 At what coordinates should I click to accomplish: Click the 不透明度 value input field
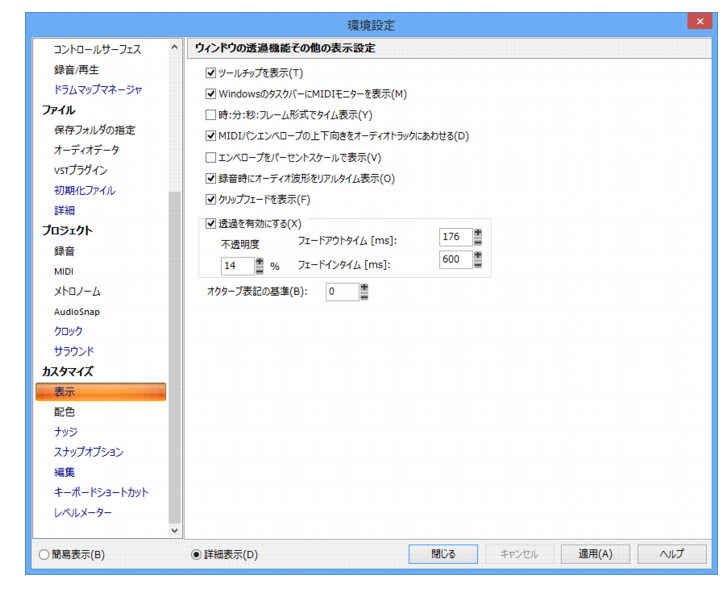pos(237,266)
